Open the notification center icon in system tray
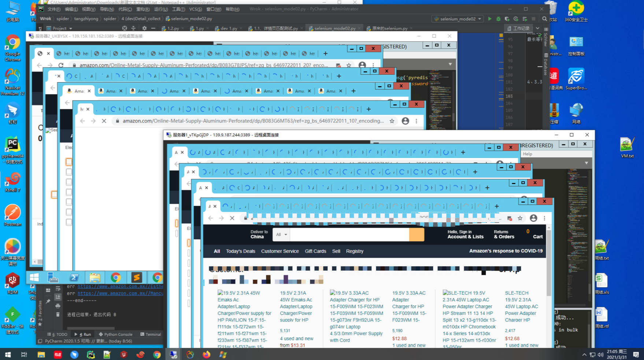The height and width of the screenshot is (360, 644). coord(636,355)
